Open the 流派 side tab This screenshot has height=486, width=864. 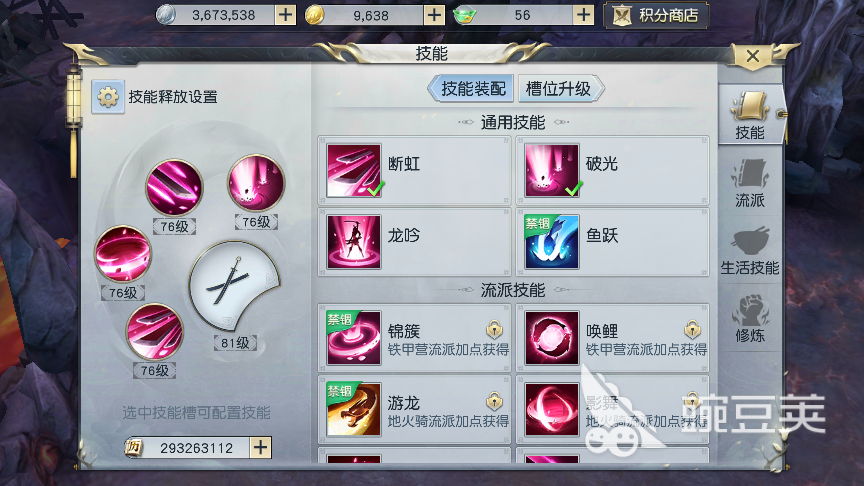[750, 183]
